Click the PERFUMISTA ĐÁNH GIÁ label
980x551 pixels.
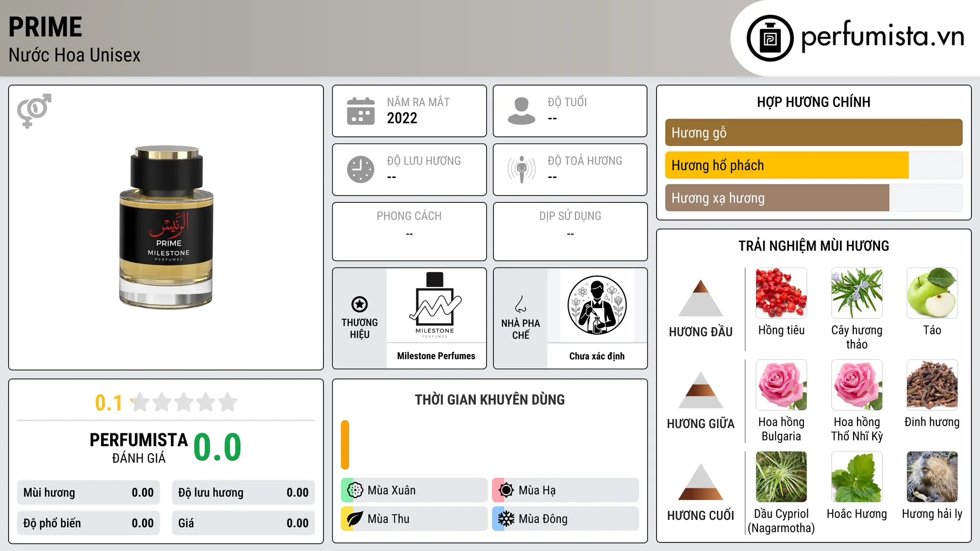click(139, 448)
